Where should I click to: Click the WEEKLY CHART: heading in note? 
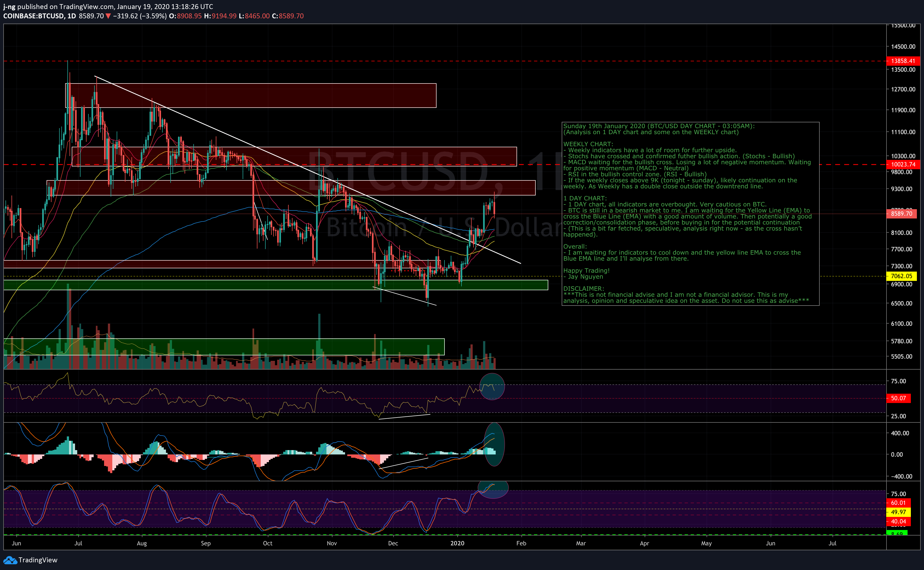[588, 144]
